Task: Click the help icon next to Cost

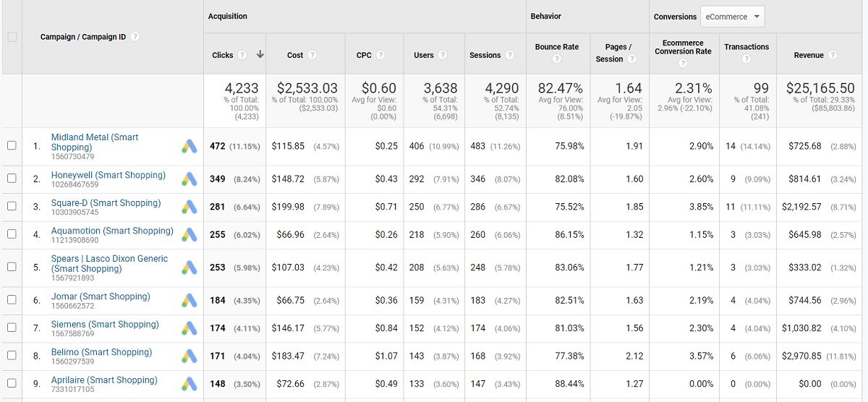Action: [312, 55]
